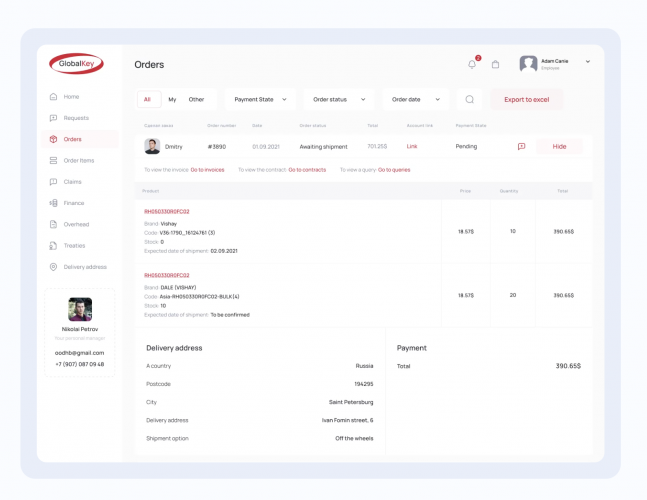Image resolution: width=647 pixels, height=500 pixels.
Task: Open Overhead in sidebar
Action: (76, 224)
